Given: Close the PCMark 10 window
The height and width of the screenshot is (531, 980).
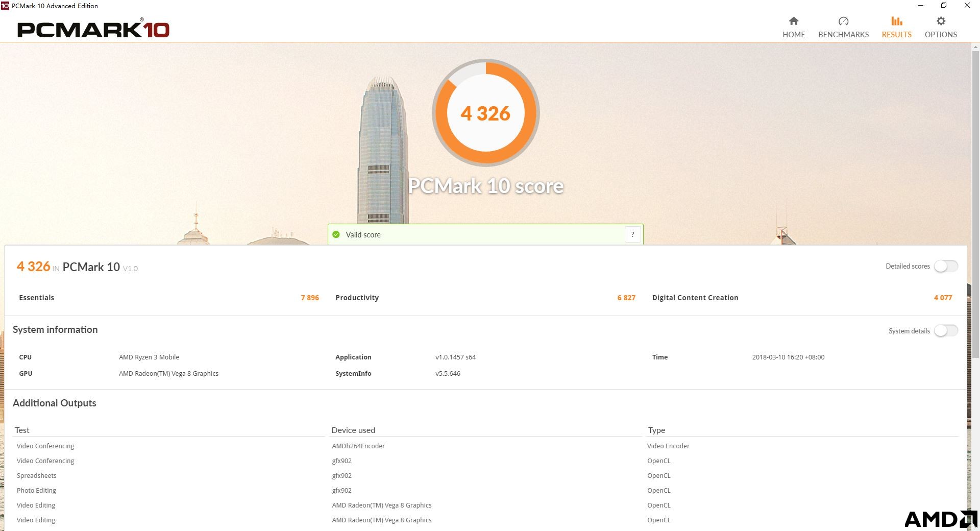Looking at the screenshot, I should (967, 6).
